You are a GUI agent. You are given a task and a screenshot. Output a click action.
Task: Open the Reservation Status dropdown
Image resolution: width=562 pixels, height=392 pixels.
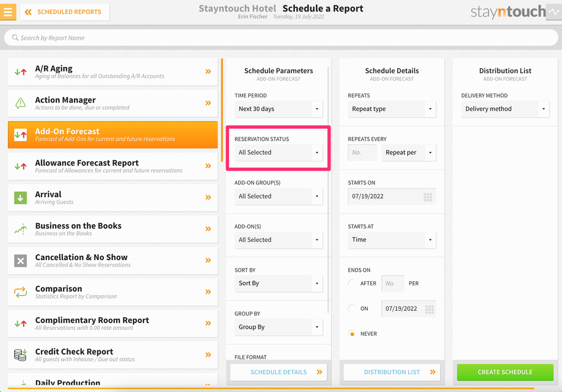pyautogui.click(x=279, y=153)
